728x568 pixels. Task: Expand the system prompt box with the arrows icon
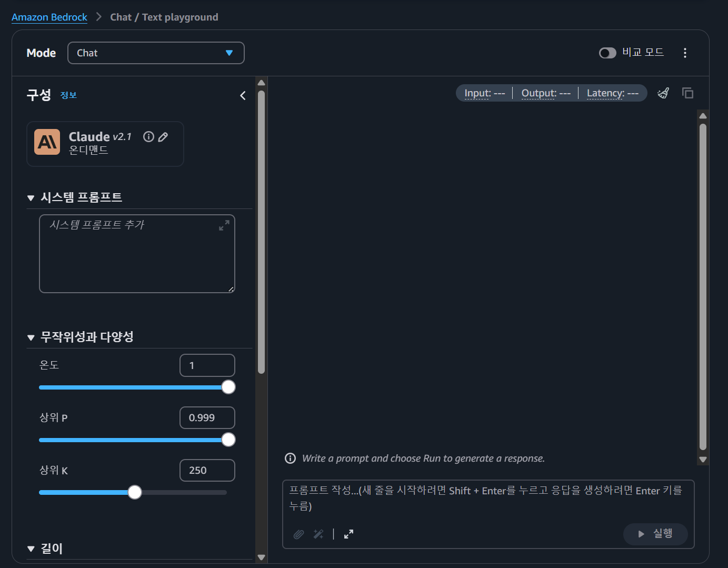click(224, 225)
